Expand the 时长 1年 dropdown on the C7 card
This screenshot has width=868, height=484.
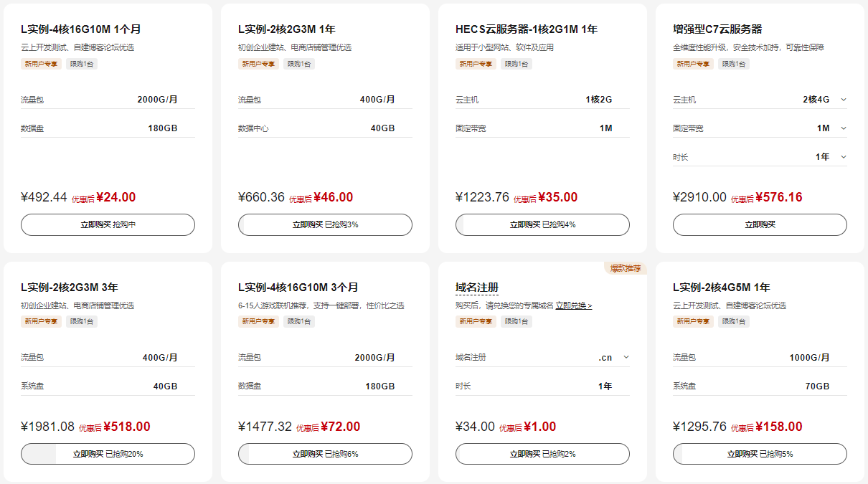point(843,157)
